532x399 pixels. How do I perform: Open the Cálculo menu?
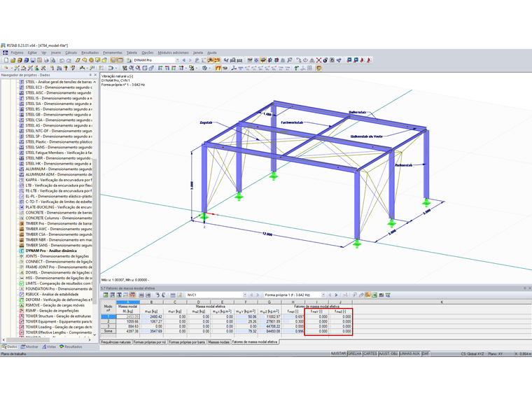coord(71,52)
